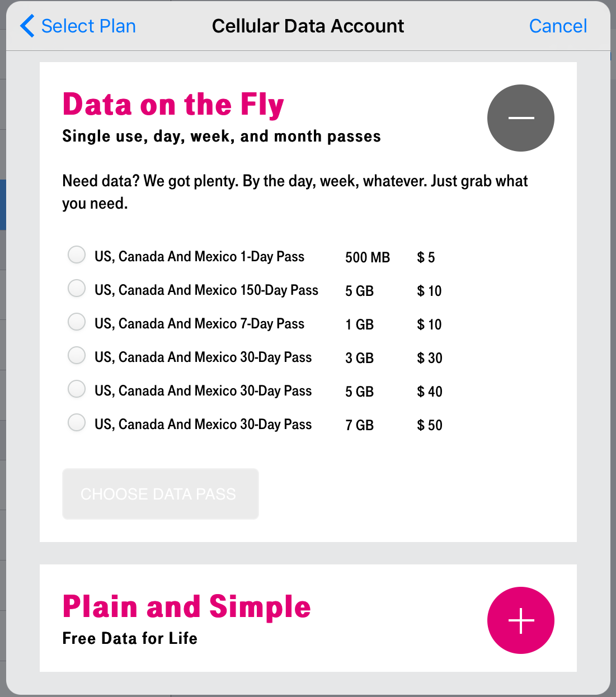Collapse the Data on the Fly section
The image size is (616, 697).
pyautogui.click(x=520, y=118)
